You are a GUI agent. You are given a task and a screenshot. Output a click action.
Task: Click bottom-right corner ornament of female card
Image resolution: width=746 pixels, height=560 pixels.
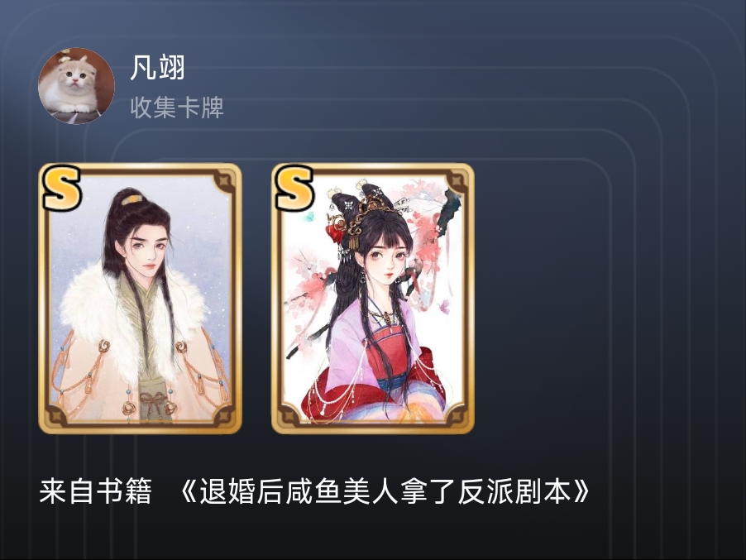[456, 414]
